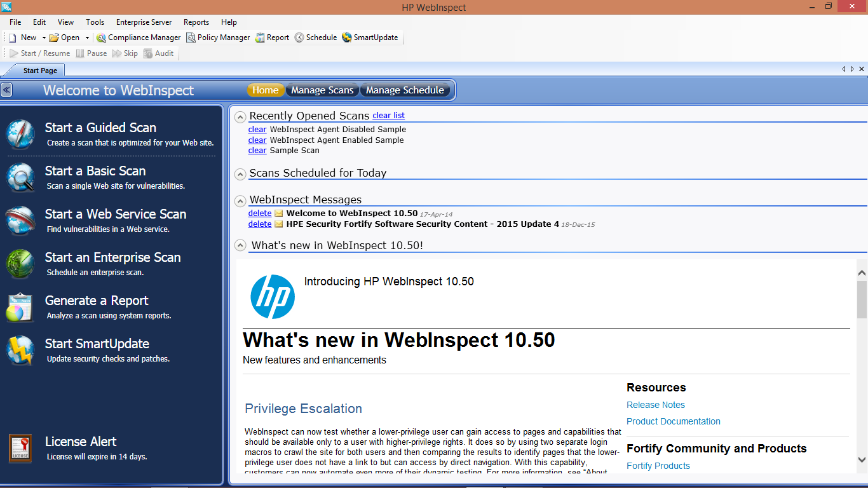Open the Enterprise Server menu
Viewport: 868px width, 488px height.
[x=144, y=22]
